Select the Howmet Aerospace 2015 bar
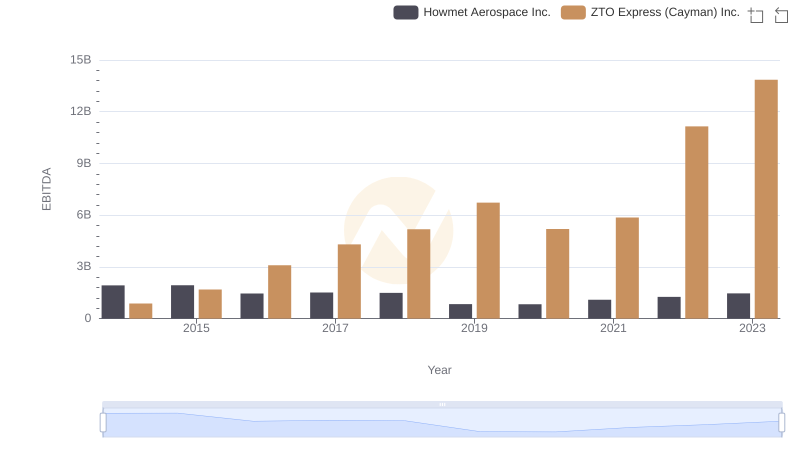800x461 pixels. click(x=183, y=302)
